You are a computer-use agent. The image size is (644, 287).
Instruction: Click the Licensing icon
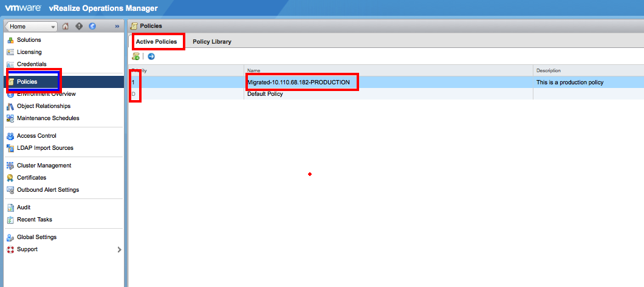pyautogui.click(x=11, y=52)
